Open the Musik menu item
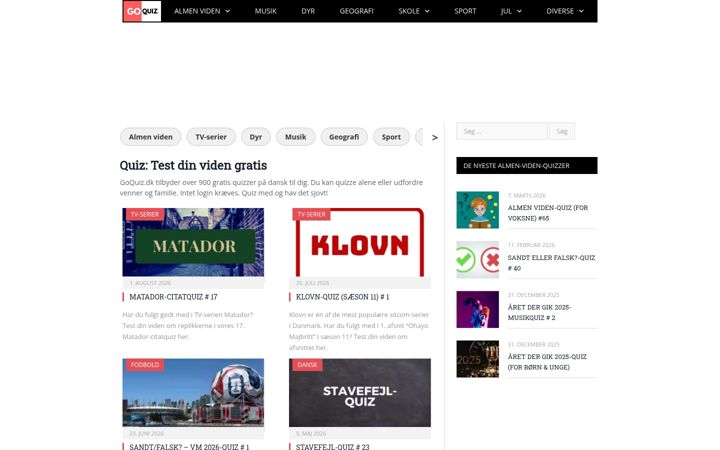This screenshot has height=450, width=720. (265, 11)
